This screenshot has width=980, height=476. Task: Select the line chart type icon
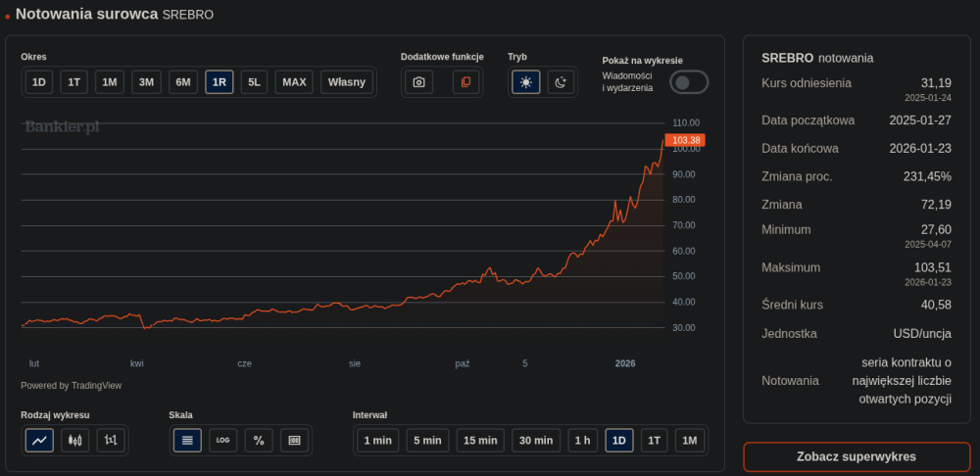[39, 441]
